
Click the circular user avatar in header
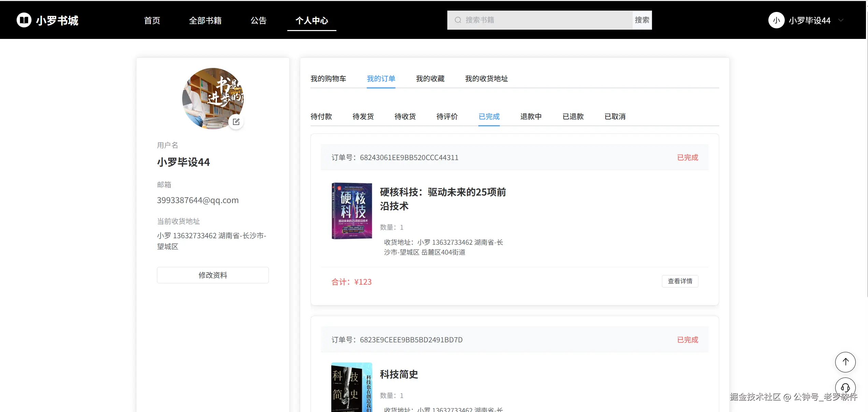tap(776, 20)
